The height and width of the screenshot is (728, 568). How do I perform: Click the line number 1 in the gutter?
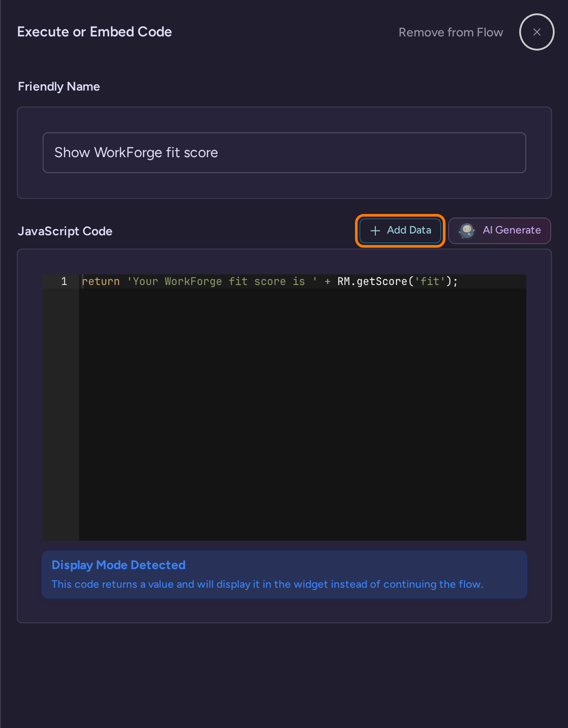[x=64, y=281]
